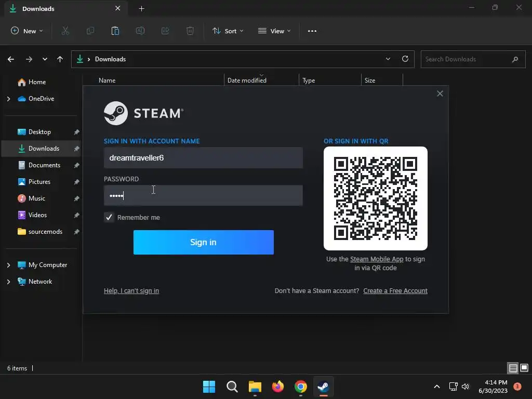
Task: Select the Downloads window tab
Action: [66, 9]
